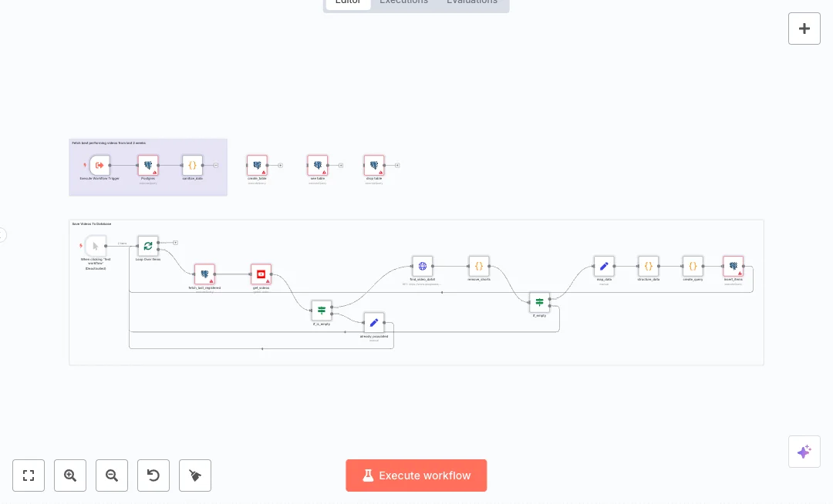
Task: Add node after drop table output
Action: (397, 165)
